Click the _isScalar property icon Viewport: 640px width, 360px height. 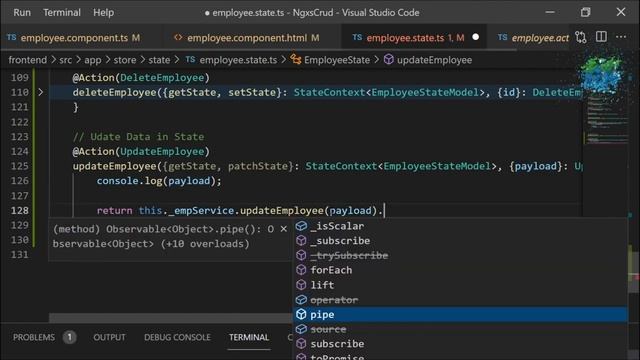(301, 226)
